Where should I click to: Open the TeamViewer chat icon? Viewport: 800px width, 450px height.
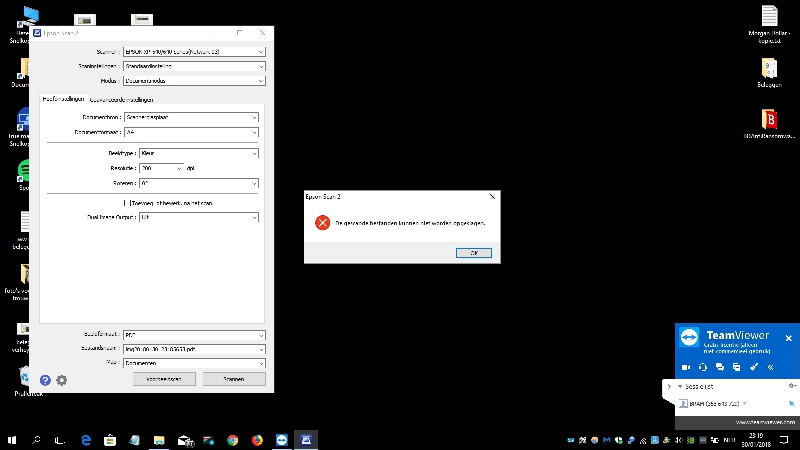(x=720, y=367)
